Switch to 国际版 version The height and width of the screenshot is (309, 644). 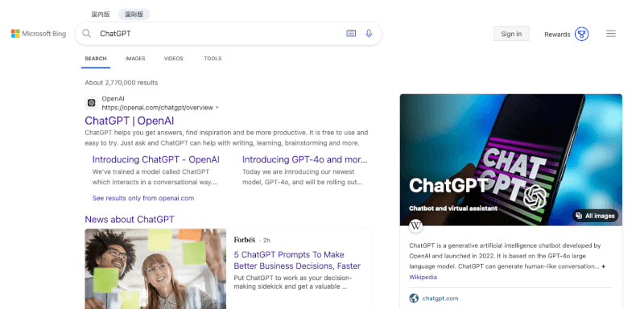pos(134,14)
